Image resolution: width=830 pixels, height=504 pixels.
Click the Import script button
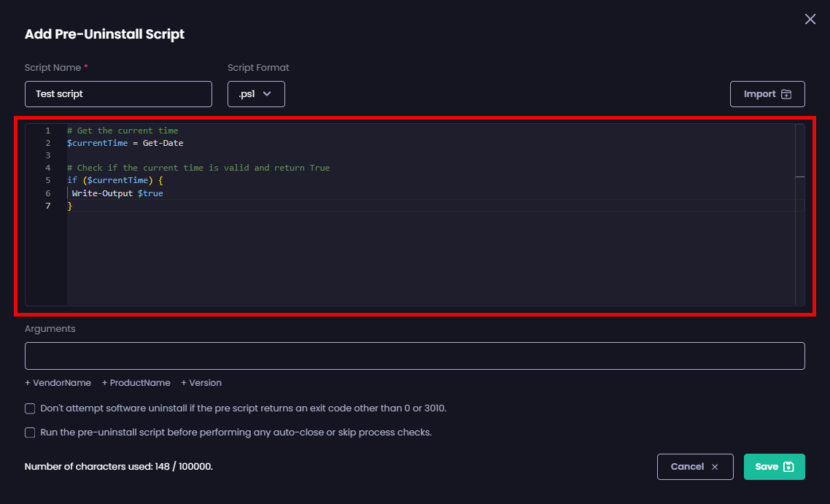[x=767, y=94]
